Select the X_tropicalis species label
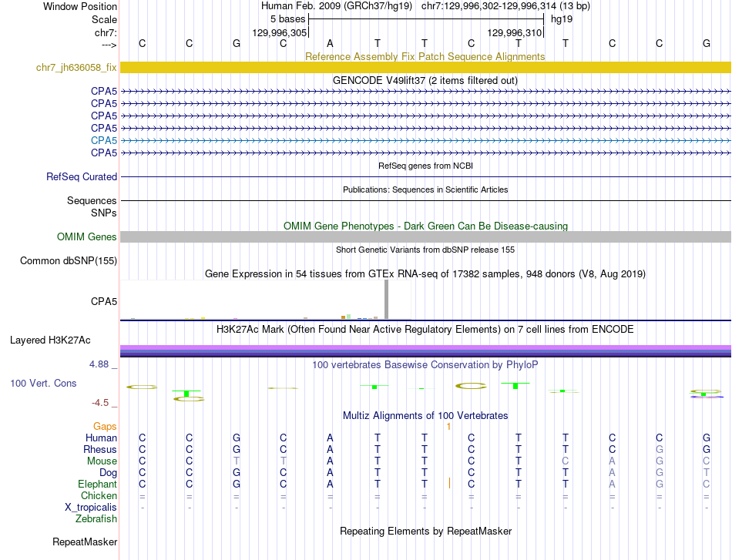The image size is (732, 560). coord(91,508)
